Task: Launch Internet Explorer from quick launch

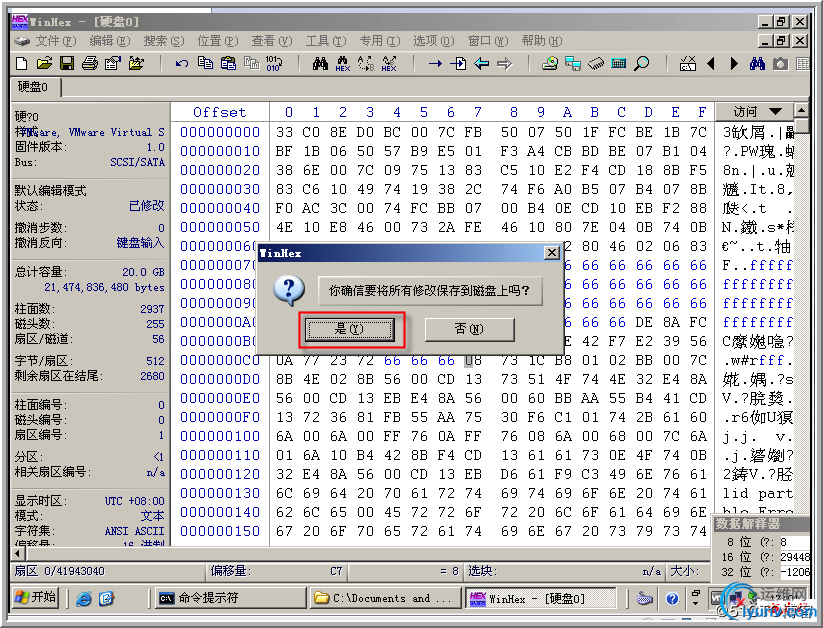Action: pos(83,598)
